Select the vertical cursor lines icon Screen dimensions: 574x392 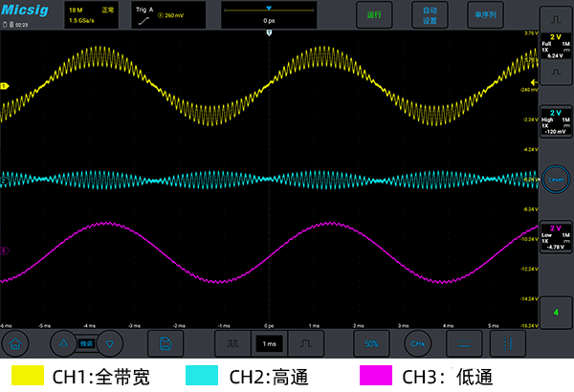(x=508, y=343)
